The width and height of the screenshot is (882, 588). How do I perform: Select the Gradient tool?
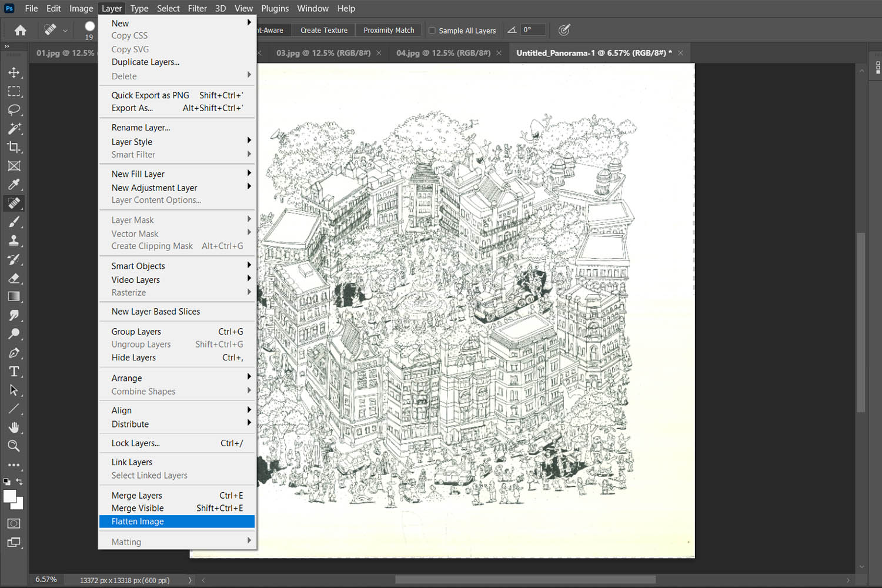pyautogui.click(x=14, y=296)
